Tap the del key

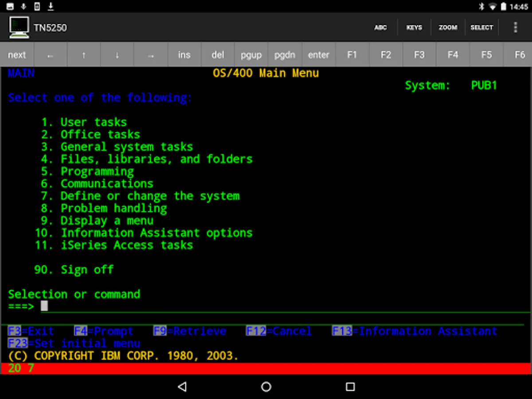pos(218,55)
